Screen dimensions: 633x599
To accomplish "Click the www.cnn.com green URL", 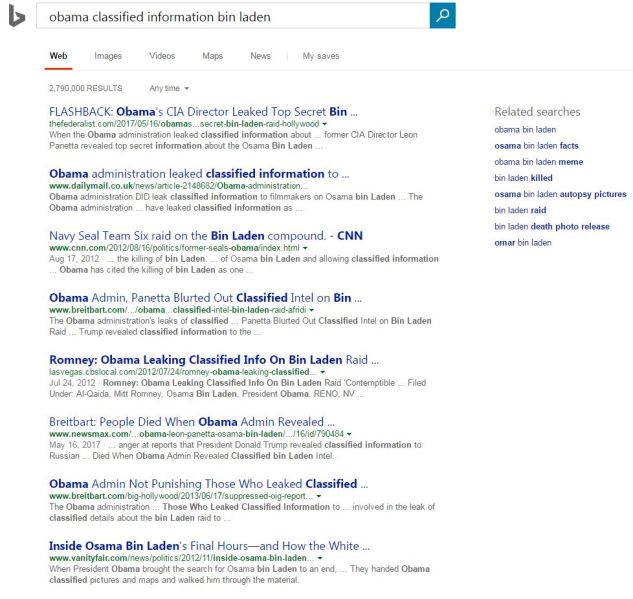I will pyautogui.click(x=174, y=248).
